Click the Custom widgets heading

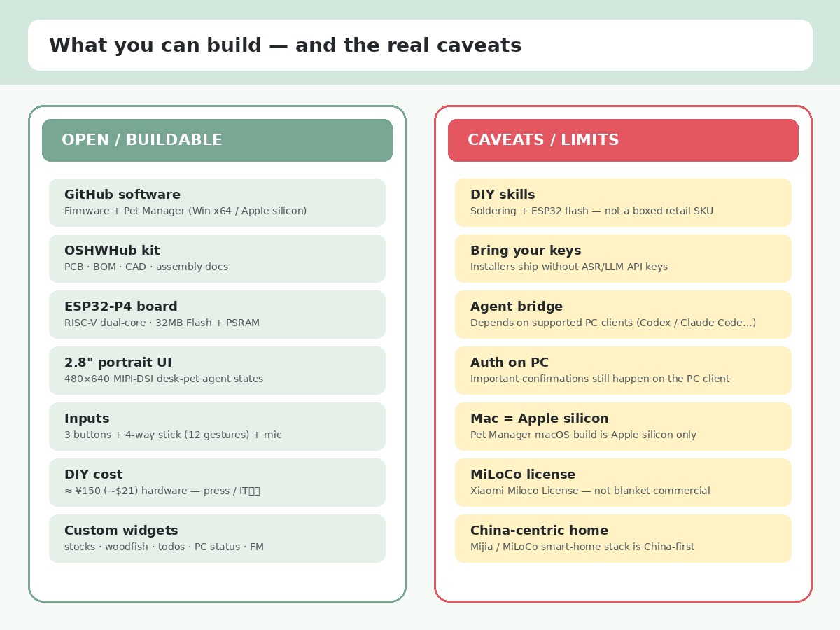[121, 531]
